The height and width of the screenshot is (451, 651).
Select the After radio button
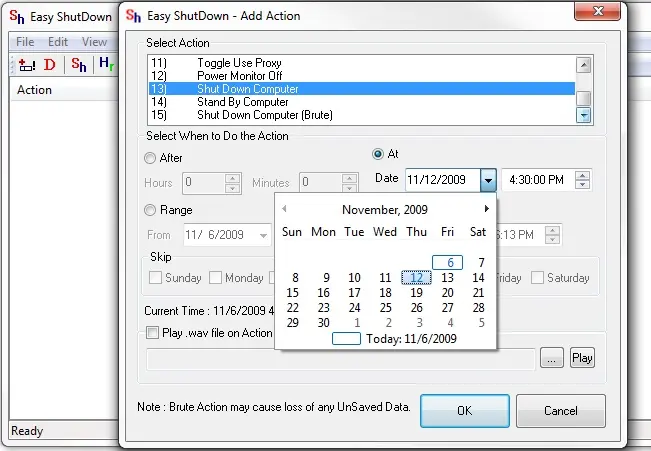pos(150,158)
